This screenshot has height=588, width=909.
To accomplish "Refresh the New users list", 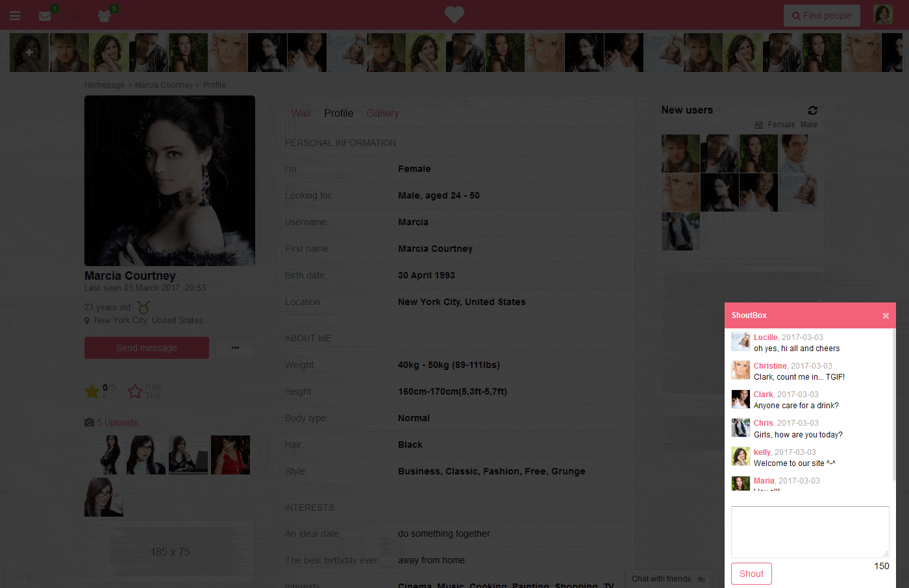I will 812,110.
